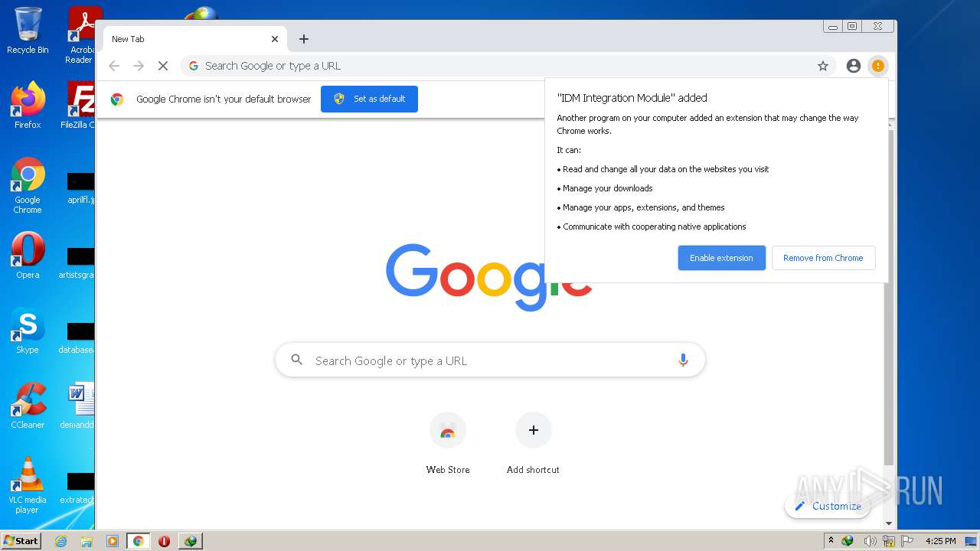This screenshot has width=980, height=551.
Task: Open the Recycle Bin desktop icon
Action: (x=28, y=31)
